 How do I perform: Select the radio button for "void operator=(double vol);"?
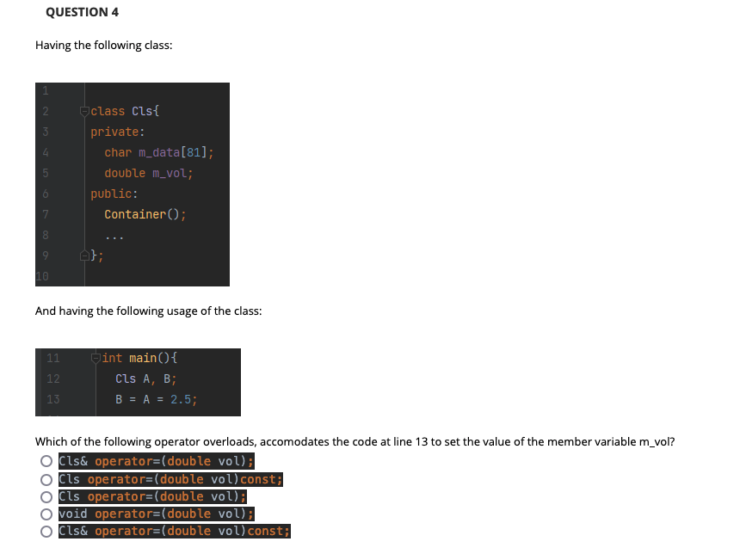click(x=45, y=514)
